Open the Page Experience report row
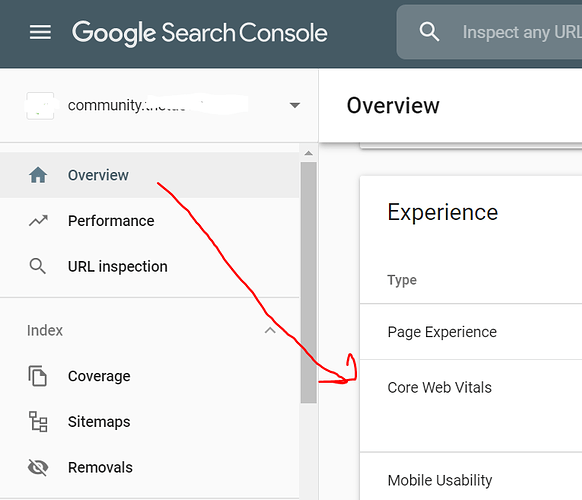Image resolution: width=582 pixels, height=500 pixels. click(x=471, y=332)
